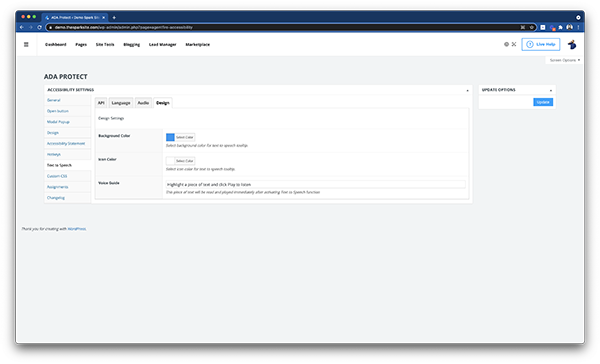Go forward with browser forward arrow
This screenshot has height=364, width=600.
click(31, 27)
